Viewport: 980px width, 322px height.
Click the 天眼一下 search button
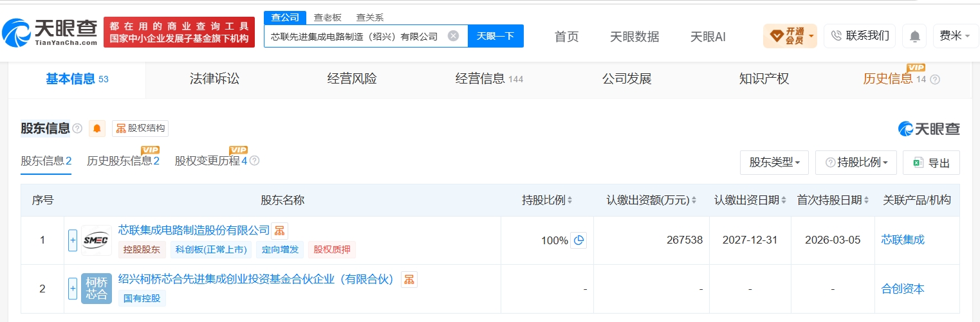tap(495, 36)
